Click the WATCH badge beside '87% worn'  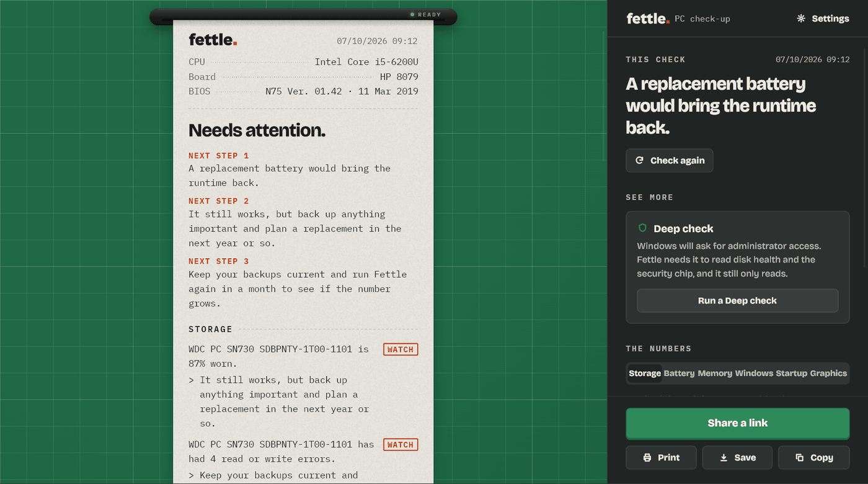pyautogui.click(x=401, y=349)
